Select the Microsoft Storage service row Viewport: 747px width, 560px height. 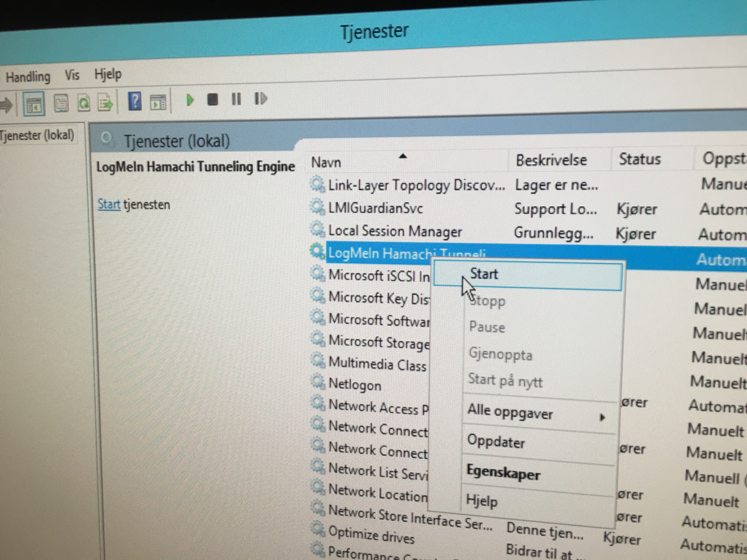pyautogui.click(x=379, y=342)
